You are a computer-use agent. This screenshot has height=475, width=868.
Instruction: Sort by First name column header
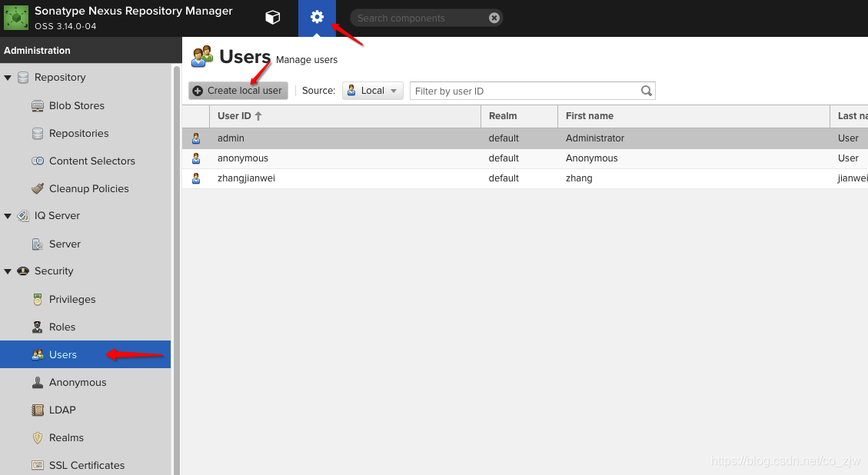click(x=693, y=116)
